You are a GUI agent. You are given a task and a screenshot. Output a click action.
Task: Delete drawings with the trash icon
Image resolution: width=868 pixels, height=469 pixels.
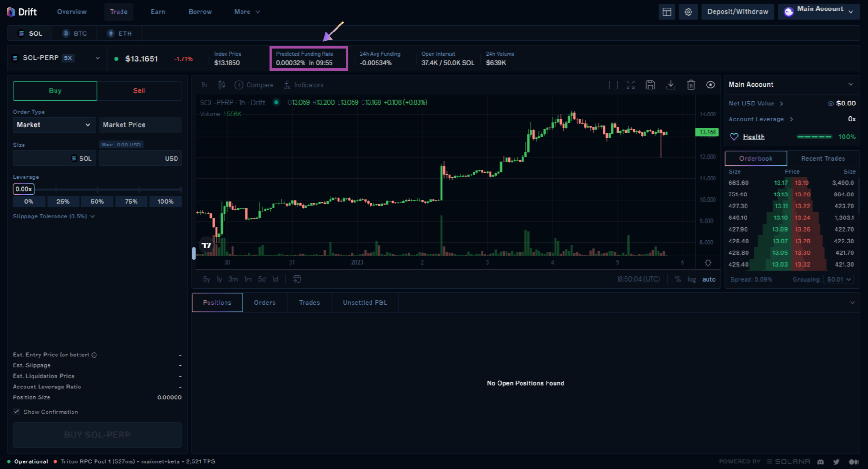[691, 85]
